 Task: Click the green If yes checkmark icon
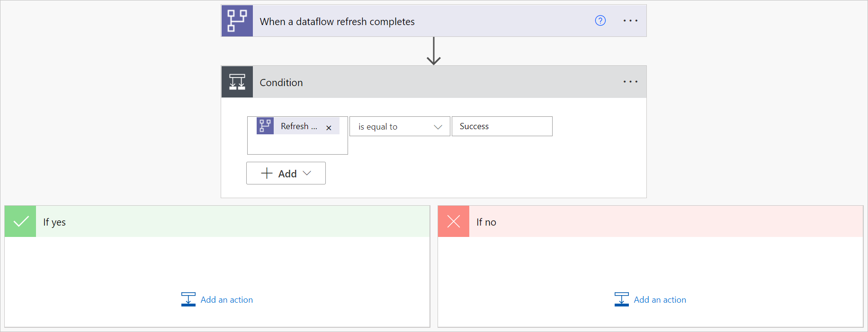[x=20, y=221]
